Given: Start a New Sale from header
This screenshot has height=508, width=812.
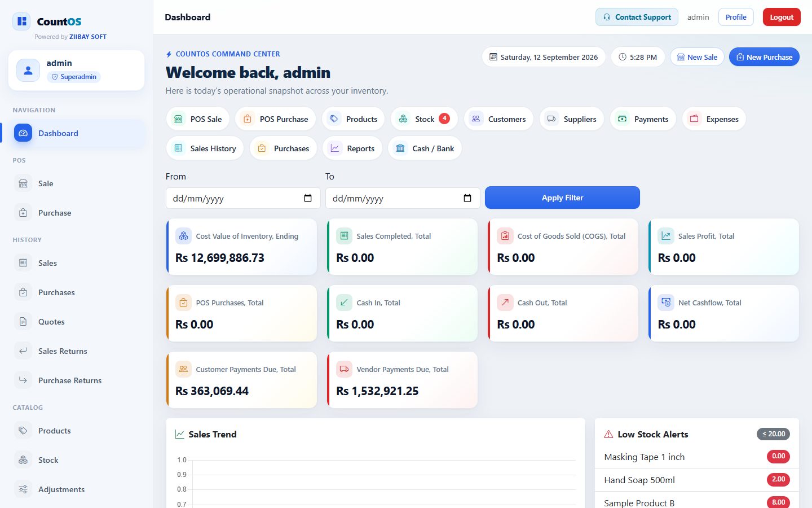Looking at the screenshot, I should pyautogui.click(x=697, y=57).
